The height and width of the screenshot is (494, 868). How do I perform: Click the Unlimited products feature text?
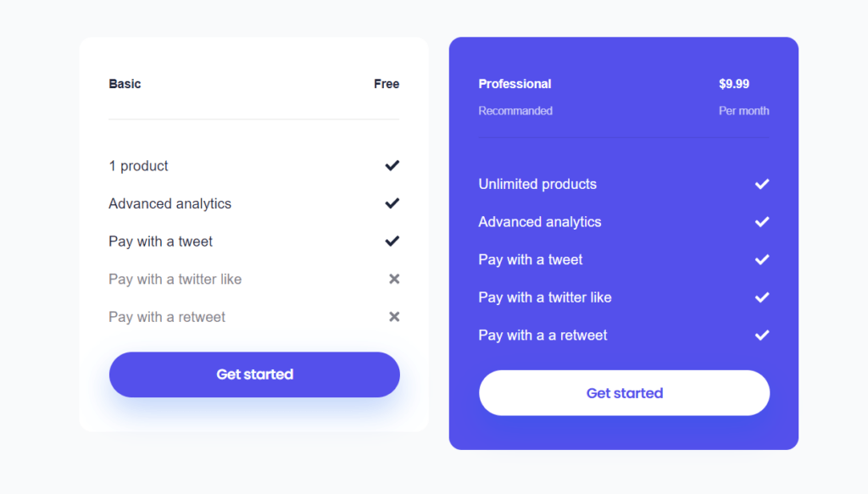(x=537, y=184)
